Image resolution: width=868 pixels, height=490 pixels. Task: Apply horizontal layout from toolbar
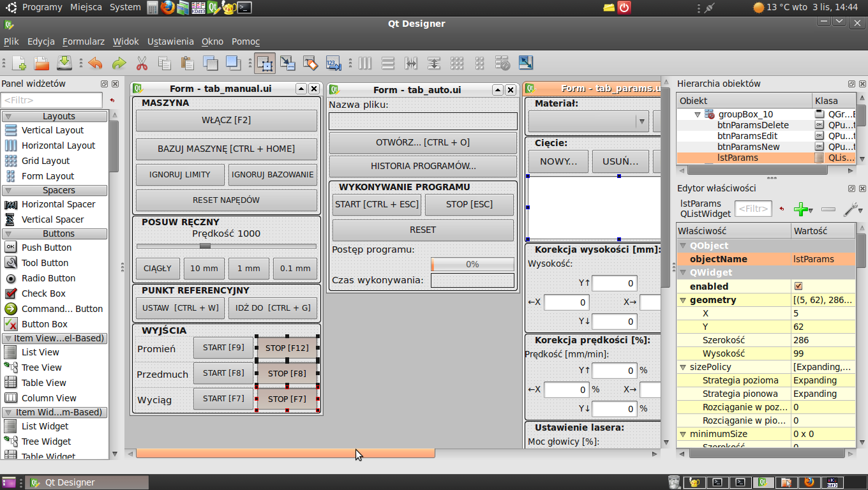click(x=365, y=63)
